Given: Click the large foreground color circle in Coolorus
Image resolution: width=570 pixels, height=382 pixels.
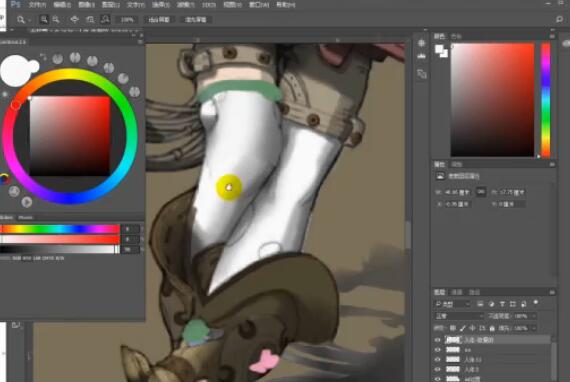Looking at the screenshot, I should pyautogui.click(x=15, y=71).
